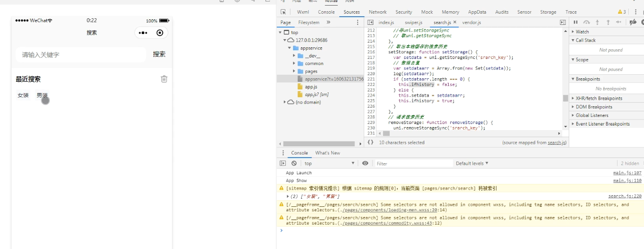Image resolution: width=644 pixels, height=249 pixels.
Task: Expand the logged array in console
Action: 288,196
